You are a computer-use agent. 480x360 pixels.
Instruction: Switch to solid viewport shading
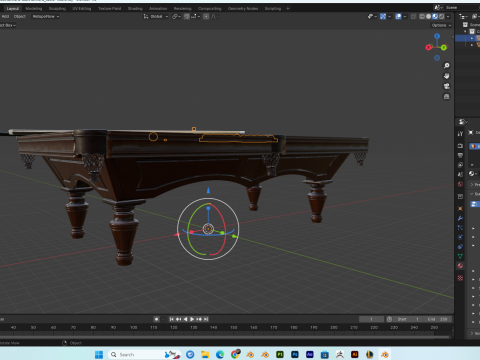point(429,16)
